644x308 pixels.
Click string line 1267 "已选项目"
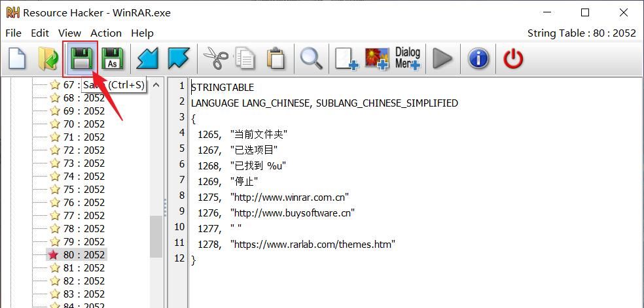click(x=238, y=150)
